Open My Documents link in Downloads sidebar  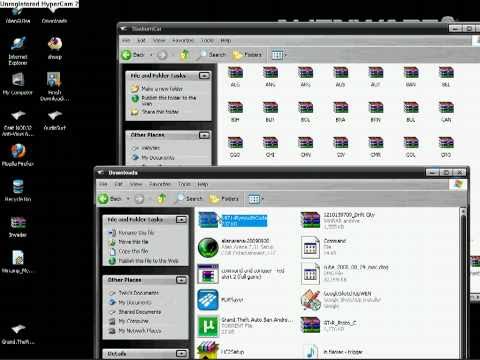[x=135, y=302]
